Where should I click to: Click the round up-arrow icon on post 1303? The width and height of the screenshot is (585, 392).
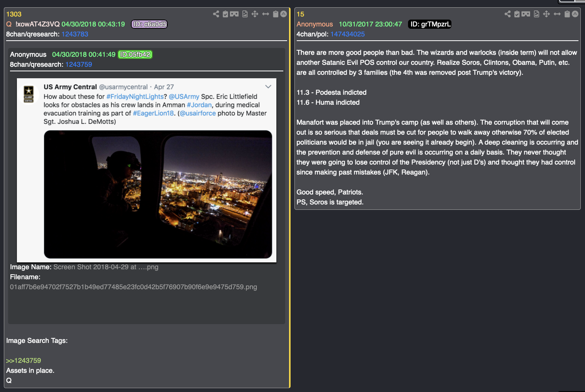tap(284, 14)
